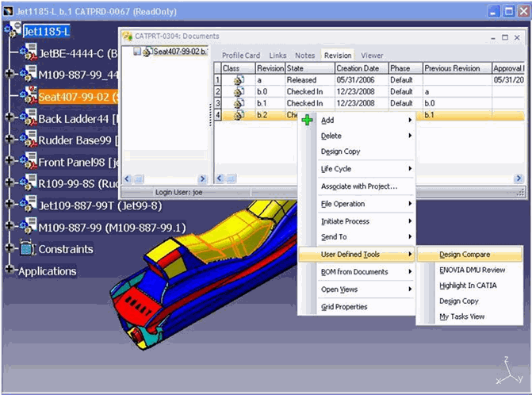Expand the Rudder Base99 tree node

coord(10,139)
